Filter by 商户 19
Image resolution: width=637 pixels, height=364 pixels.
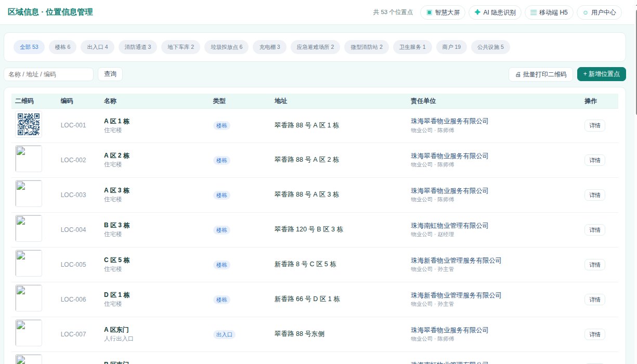pos(451,47)
